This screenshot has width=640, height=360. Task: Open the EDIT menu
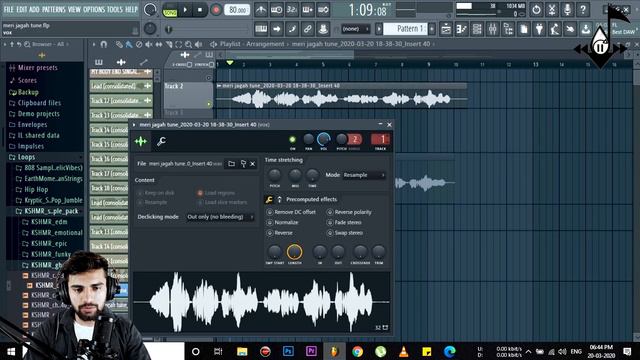point(22,9)
